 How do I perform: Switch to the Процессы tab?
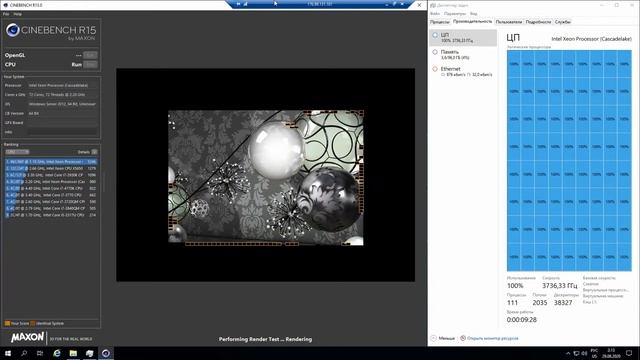pyautogui.click(x=440, y=22)
